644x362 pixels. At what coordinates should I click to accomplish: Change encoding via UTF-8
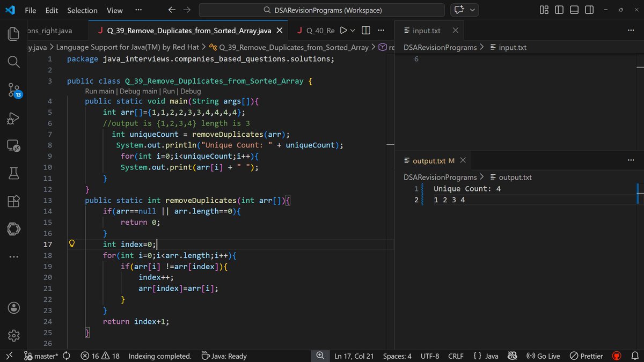point(430,356)
